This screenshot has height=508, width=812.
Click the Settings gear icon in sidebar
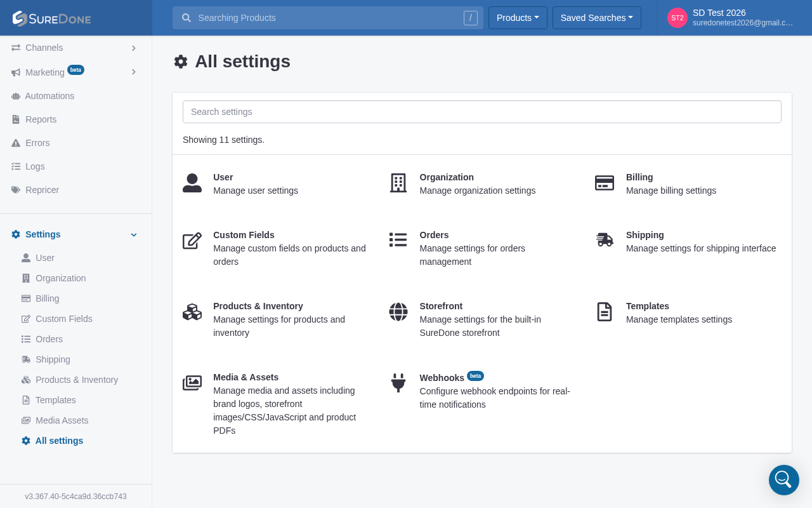coord(16,234)
